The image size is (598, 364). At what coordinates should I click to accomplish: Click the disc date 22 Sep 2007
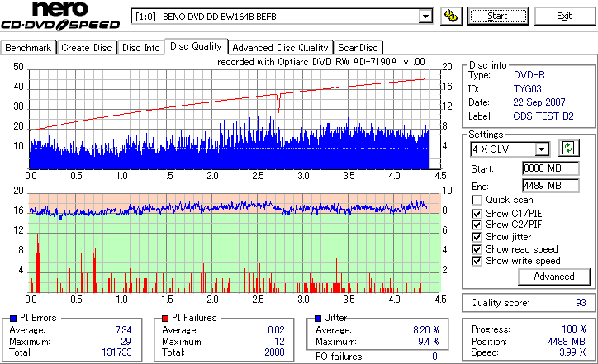pyautogui.click(x=539, y=102)
